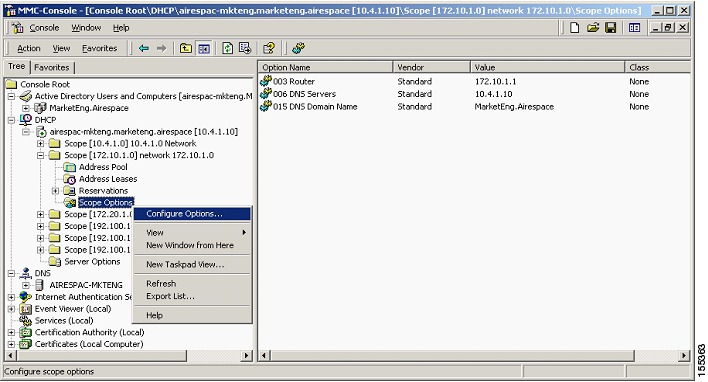708x382 pixels.
Task: Click the Address Leases icon
Action: [x=70, y=179]
